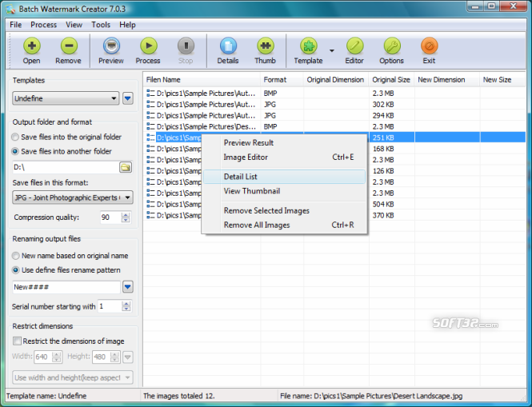Open the Tools menu

(101, 25)
